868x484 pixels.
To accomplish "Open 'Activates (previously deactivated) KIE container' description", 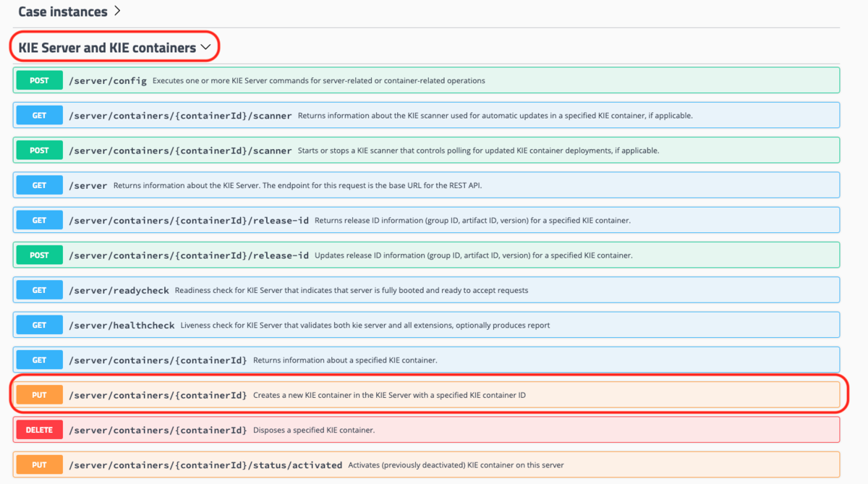I will pos(456,465).
